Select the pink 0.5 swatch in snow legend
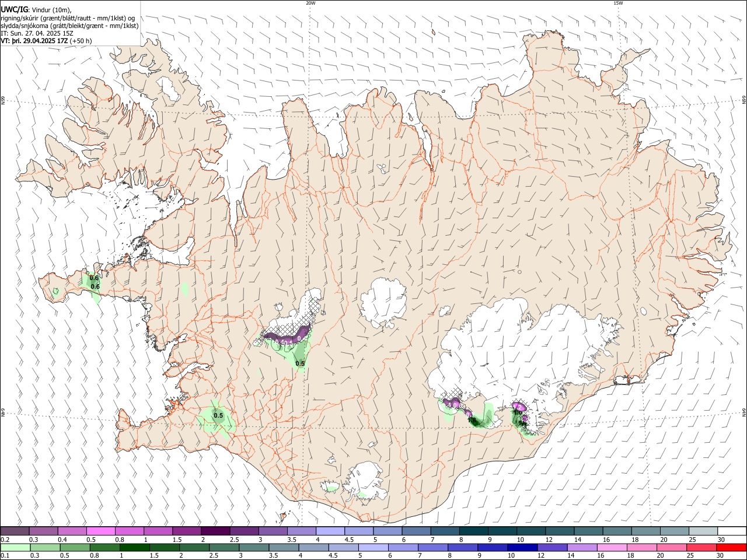 [100, 531]
